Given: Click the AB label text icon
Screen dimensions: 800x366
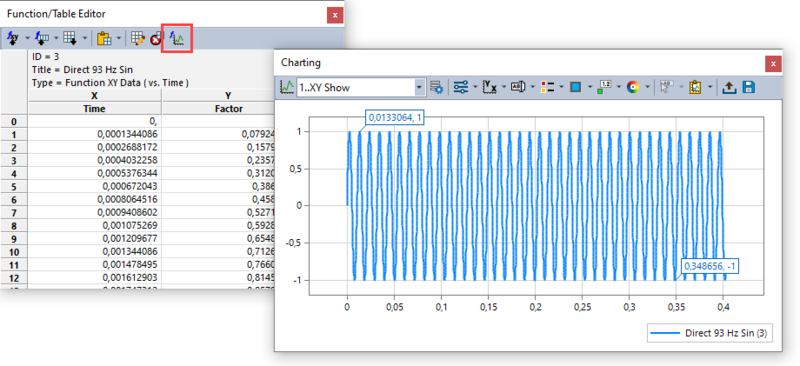Looking at the screenshot, I should (518, 87).
